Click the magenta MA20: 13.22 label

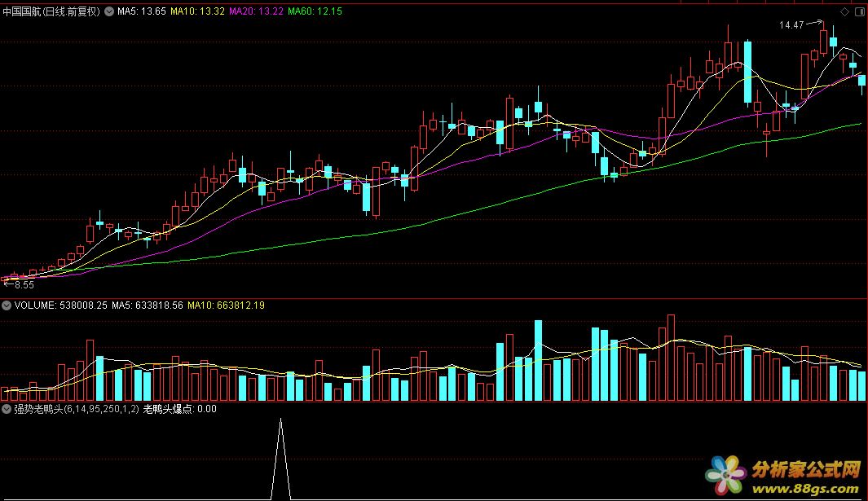(x=256, y=11)
